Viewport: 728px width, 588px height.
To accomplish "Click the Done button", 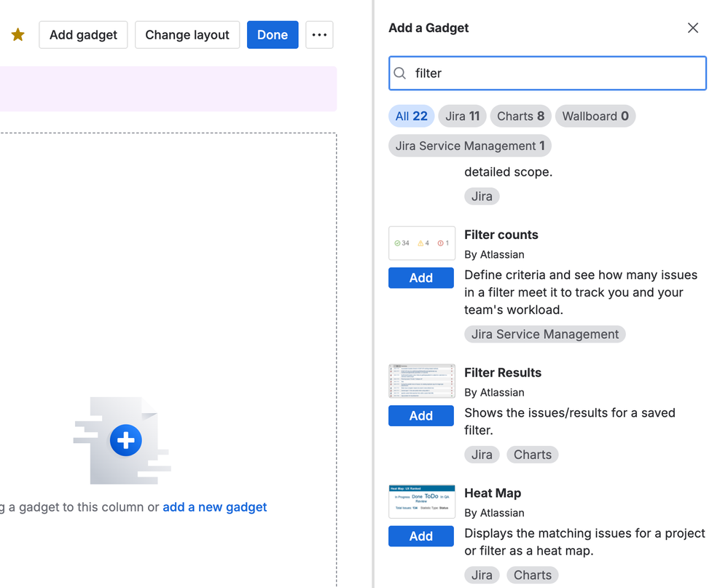I will (x=273, y=35).
